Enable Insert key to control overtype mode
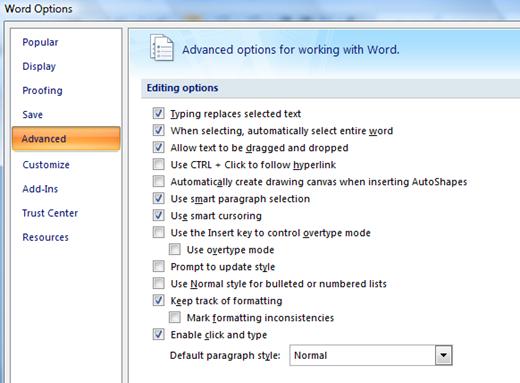 pyautogui.click(x=158, y=232)
